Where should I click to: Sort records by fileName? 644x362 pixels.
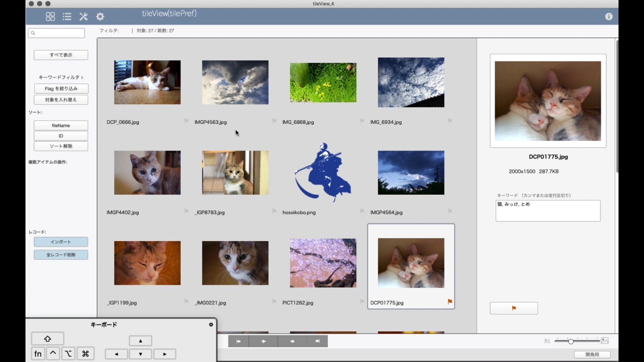(61, 125)
